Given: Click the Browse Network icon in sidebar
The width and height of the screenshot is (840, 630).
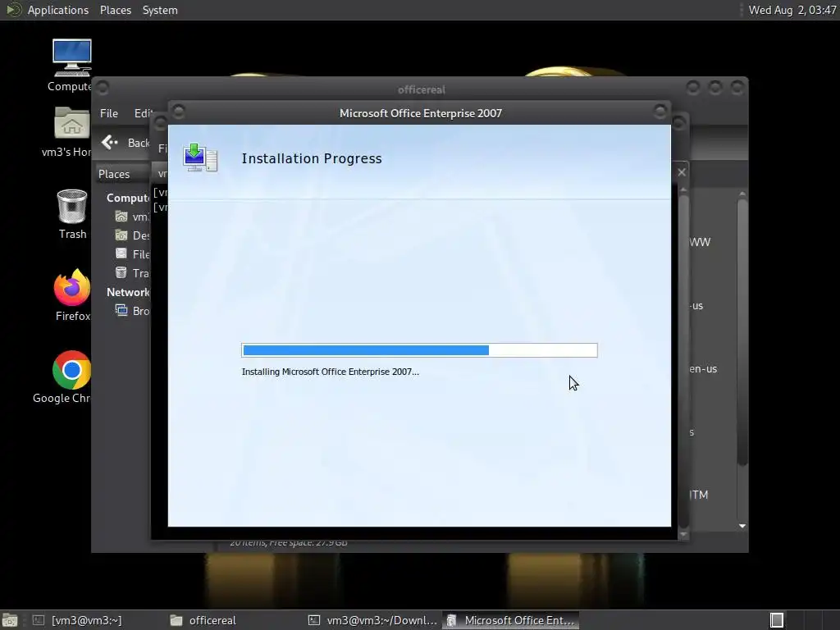Looking at the screenshot, I should 121,310.
